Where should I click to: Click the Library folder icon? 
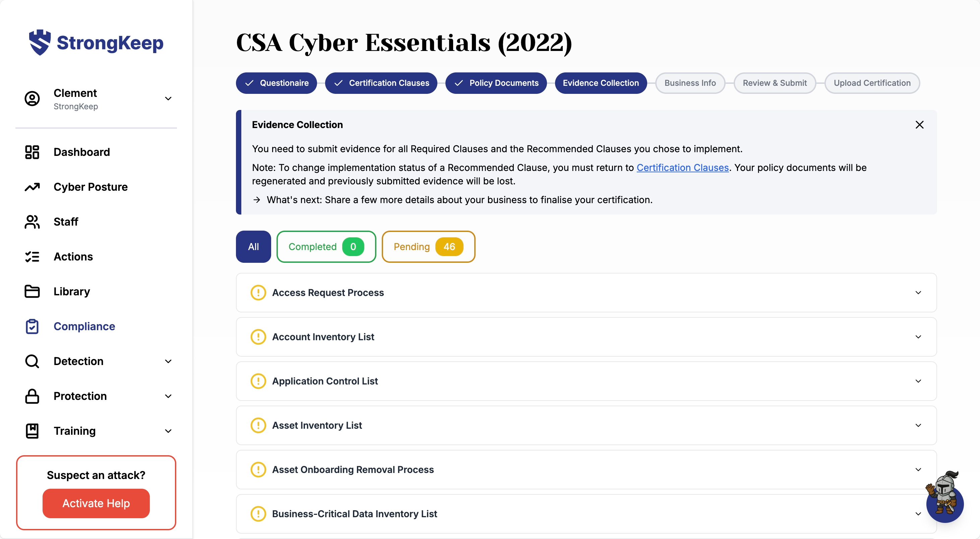[32, 291]
